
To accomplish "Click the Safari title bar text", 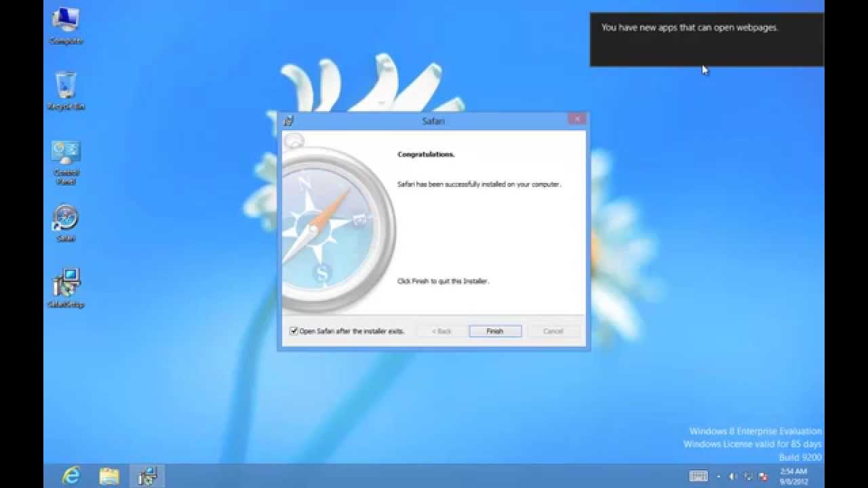I will (433, 121).
